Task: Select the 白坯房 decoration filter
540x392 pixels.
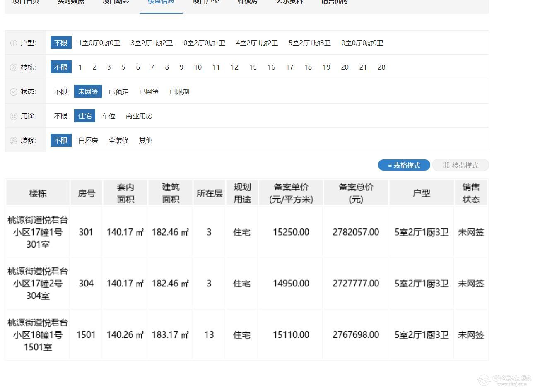Action: [x=88, y=140]
